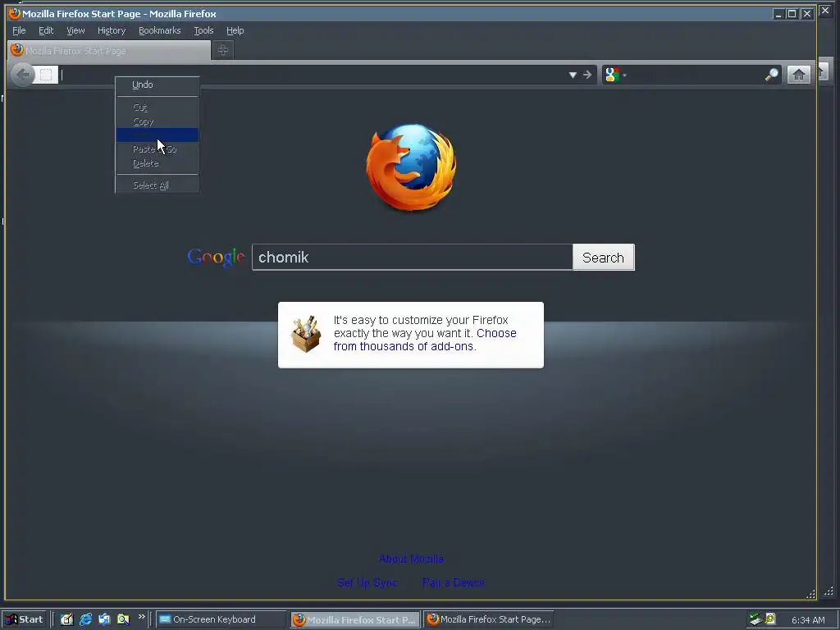The width and height of the screenshot is (840, 630).
Task: Open the third quick launch icon
Action: (x=104, y=619)
